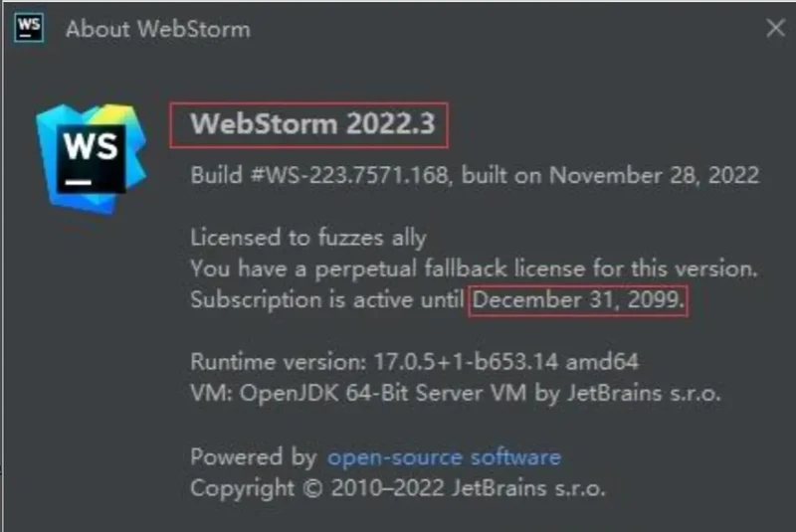Close the About WebStorm dialog
The height and width of the screenshot is (532, 796).
click(x=776, y=29)
